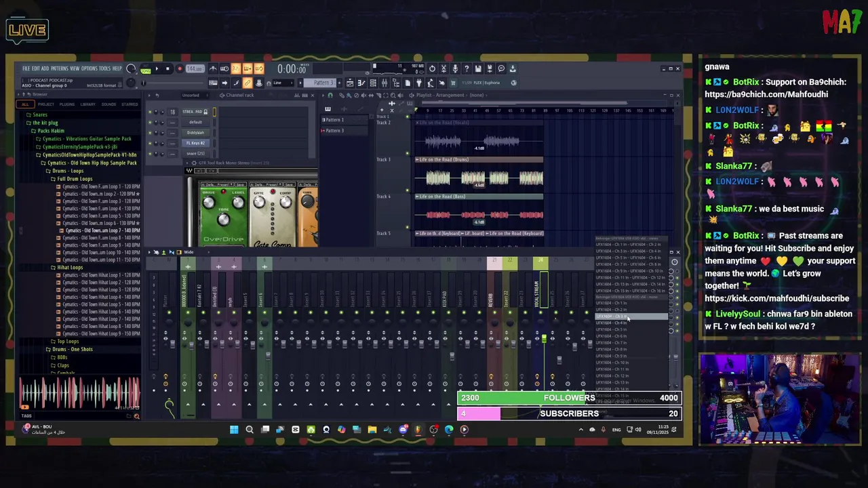This screenshot has width=868, height=488.
Task: Click the OverDrive pedal Drive knob
Action: [209, 201]
